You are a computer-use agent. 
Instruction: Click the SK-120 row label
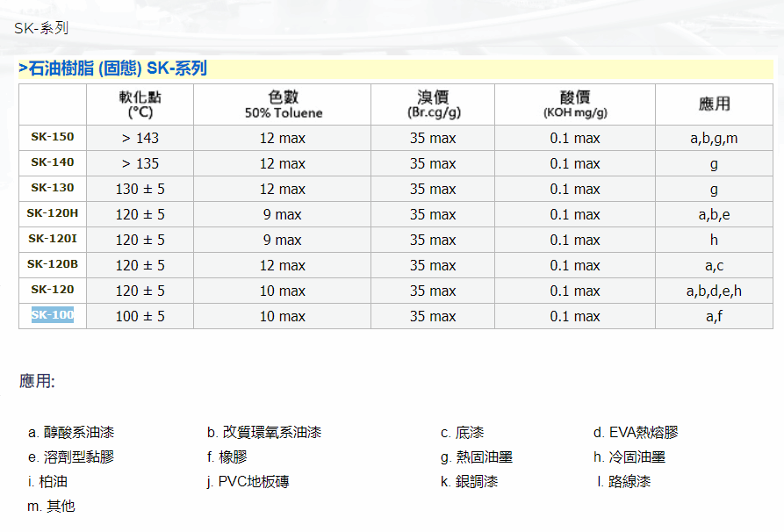point(53,290)
